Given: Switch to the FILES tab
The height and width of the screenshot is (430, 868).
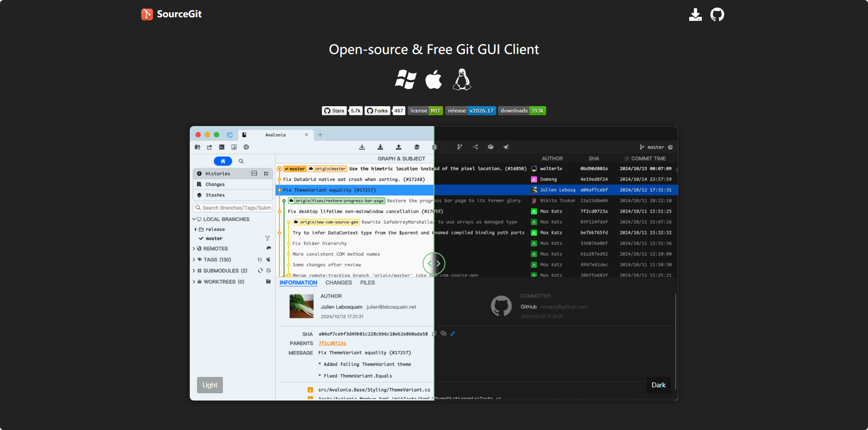Looking at the screenshot, I should [368, 283].
